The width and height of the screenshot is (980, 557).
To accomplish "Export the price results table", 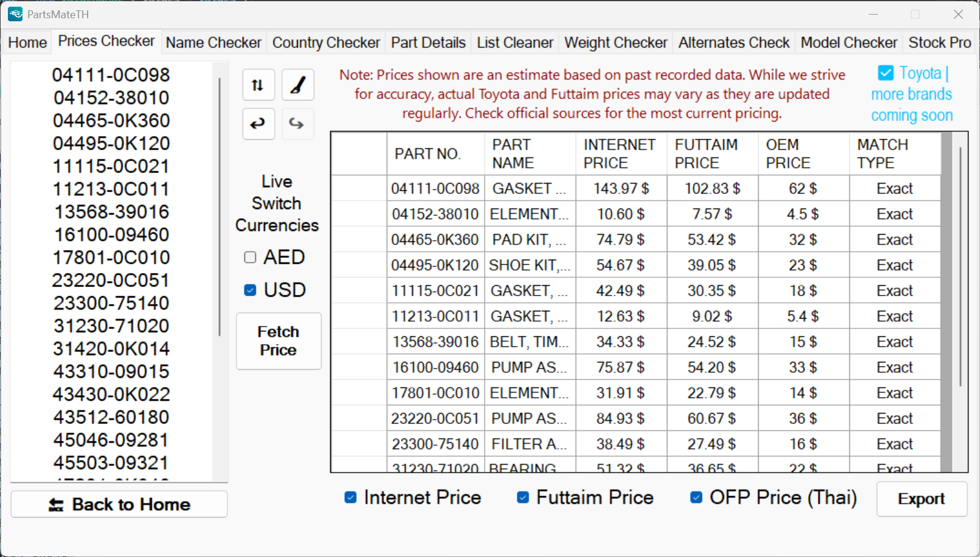I will point(921,499).
